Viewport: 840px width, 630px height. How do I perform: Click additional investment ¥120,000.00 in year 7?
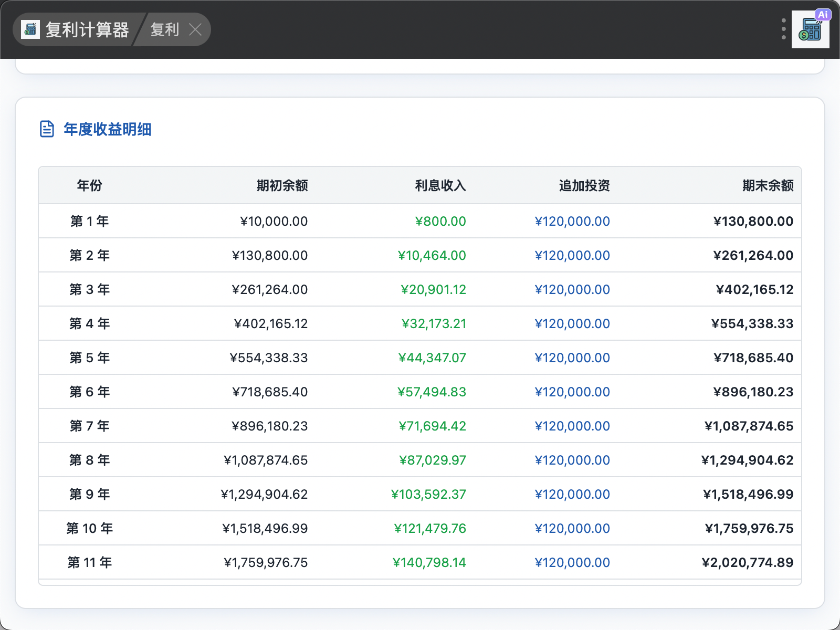tap(572, 426)
